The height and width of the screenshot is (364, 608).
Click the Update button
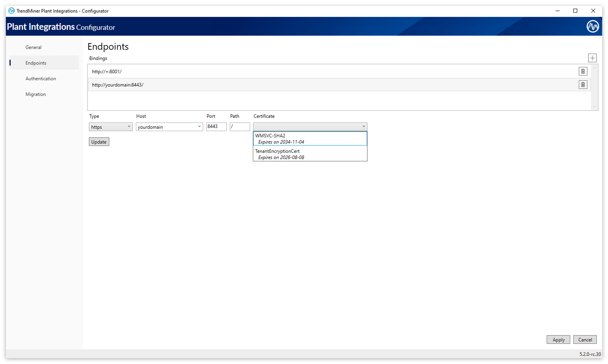pyautogui.click(x=99, y=142)
